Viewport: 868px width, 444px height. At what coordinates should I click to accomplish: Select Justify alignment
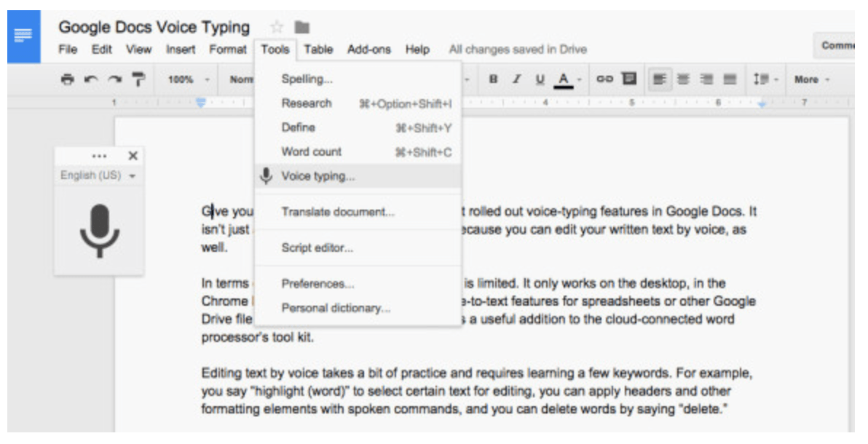(x=730, y=79)
